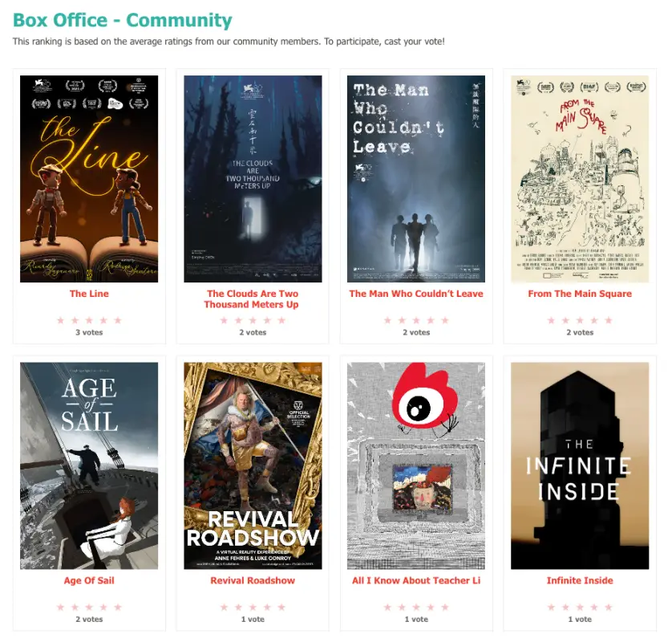The height and width of the screenshot is (642, 672).
Task: Choose the third star for All I Know About Teacher Li
Action: click(x=416, y=607)
